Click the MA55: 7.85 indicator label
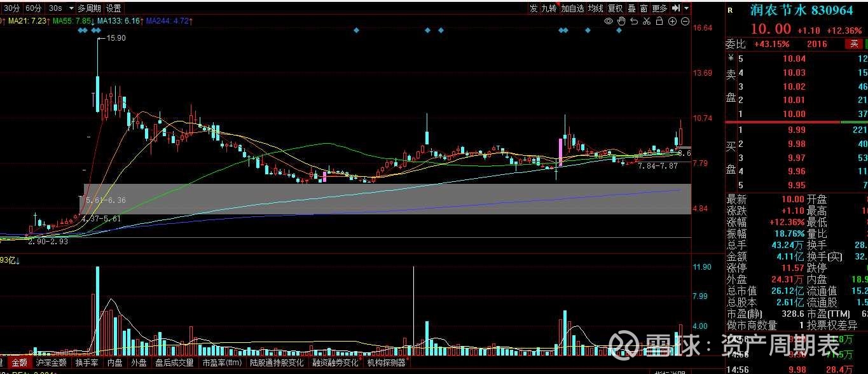 tap(72, 21)
